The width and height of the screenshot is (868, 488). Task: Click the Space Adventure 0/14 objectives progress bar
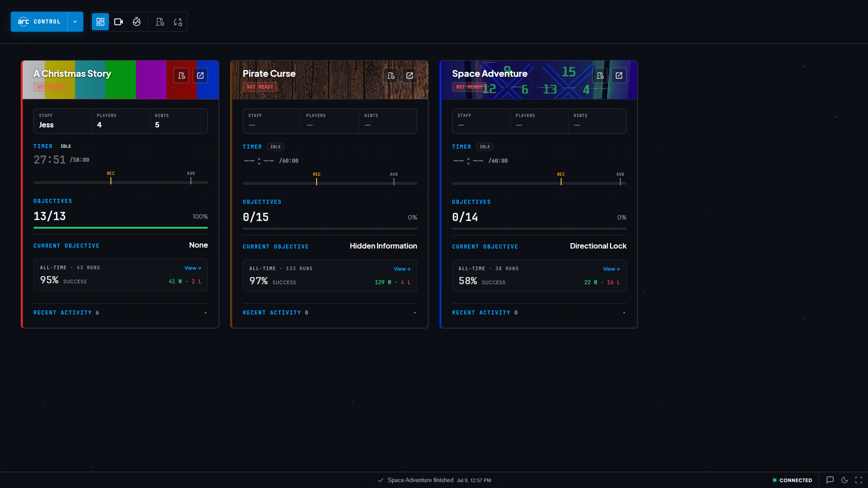539,229
